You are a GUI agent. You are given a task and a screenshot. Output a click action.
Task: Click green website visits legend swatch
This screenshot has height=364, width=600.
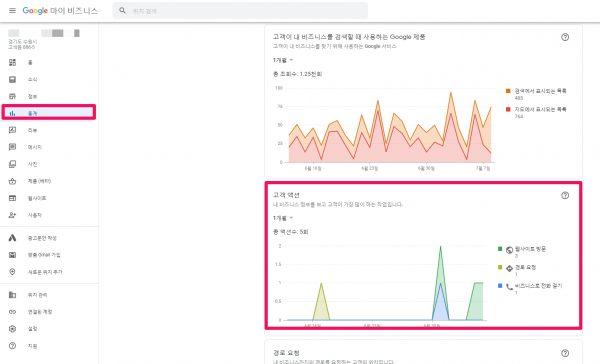tap(500, 249)
